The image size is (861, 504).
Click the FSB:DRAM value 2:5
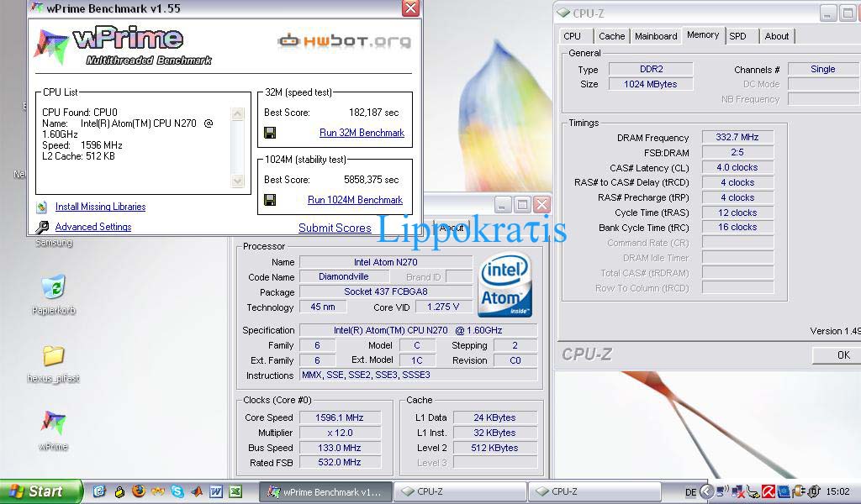[737, 153]
